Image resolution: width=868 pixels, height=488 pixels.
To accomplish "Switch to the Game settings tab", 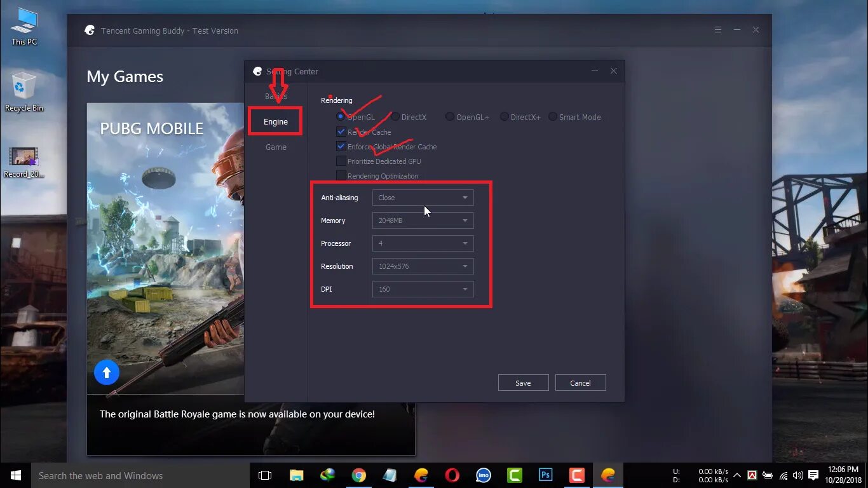I will 276,147.
